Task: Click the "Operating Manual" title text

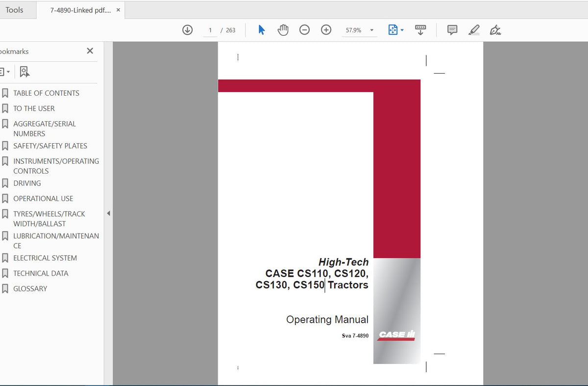Action: 327,320
